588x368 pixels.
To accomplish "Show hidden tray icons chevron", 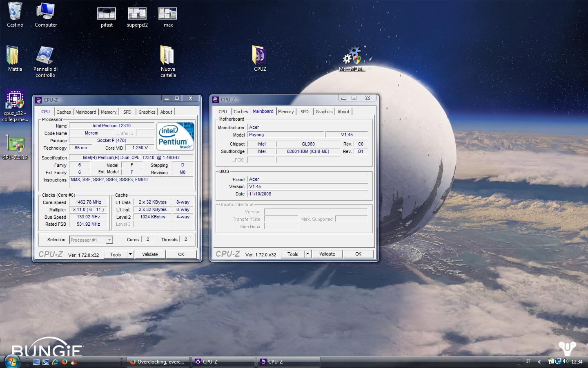I will click(x=539, y=361).
